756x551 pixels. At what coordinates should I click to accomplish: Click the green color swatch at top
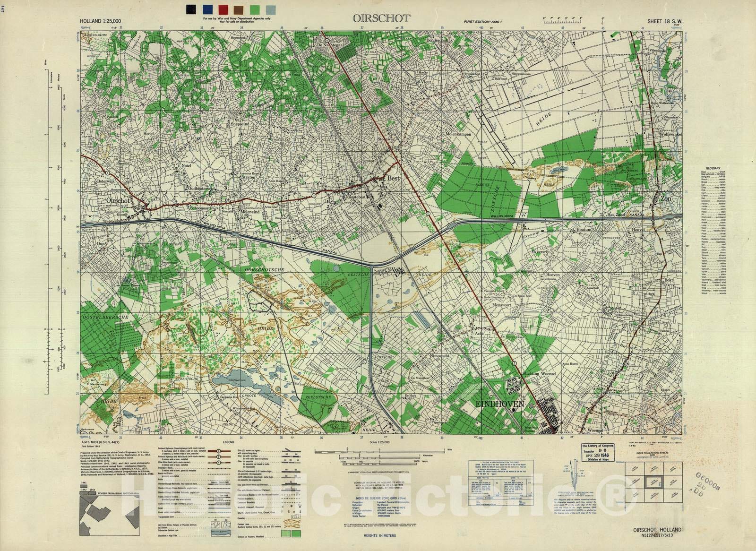[256, 9]
